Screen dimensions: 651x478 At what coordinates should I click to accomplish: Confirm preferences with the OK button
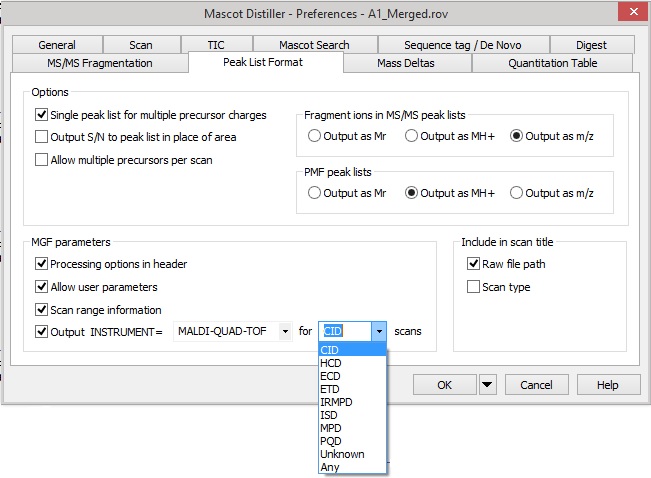tap(445, 385)
